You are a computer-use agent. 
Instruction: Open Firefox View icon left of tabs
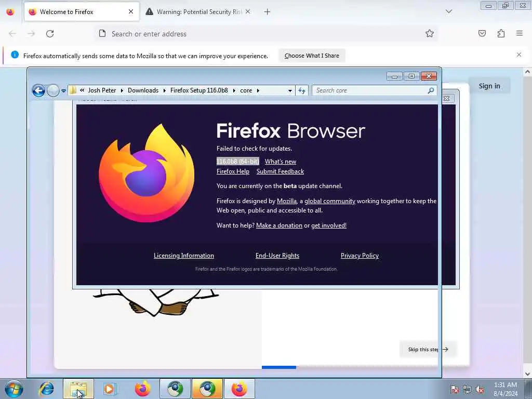(x=10, y=12)
